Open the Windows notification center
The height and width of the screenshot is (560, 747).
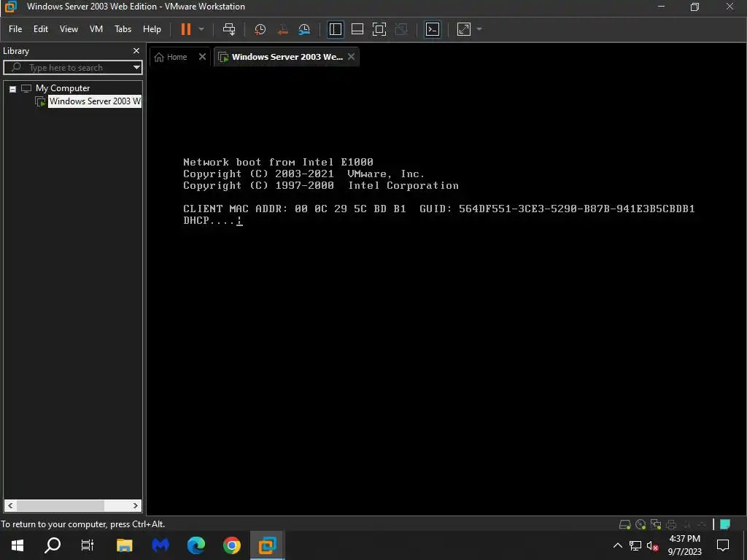[723, 545]
